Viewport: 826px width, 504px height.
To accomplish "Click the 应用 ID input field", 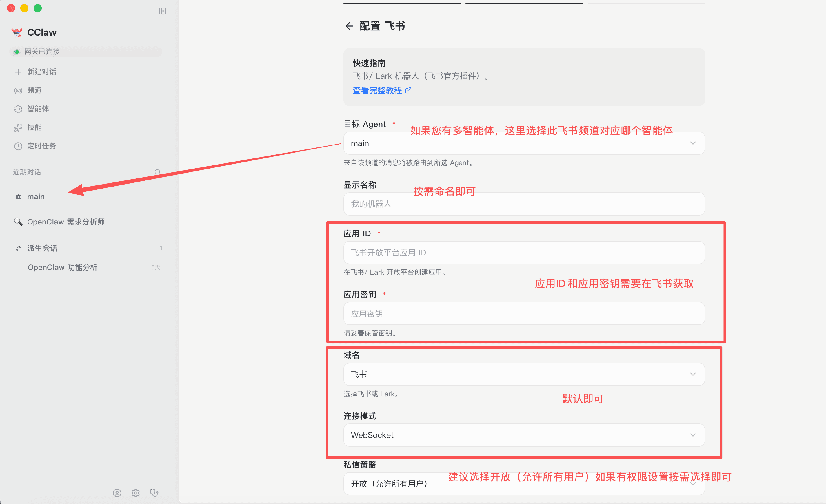I will pos(524,252).
